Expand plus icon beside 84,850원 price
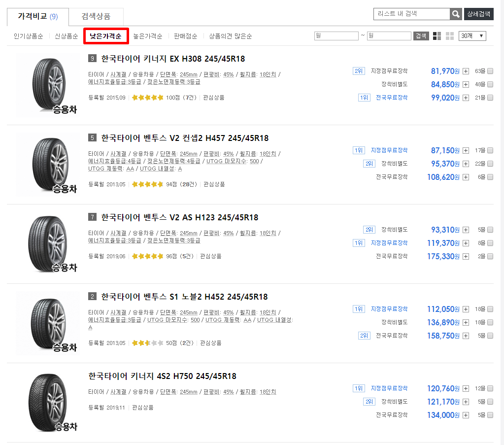Viewport: 504px width, 445px height. 466,85
